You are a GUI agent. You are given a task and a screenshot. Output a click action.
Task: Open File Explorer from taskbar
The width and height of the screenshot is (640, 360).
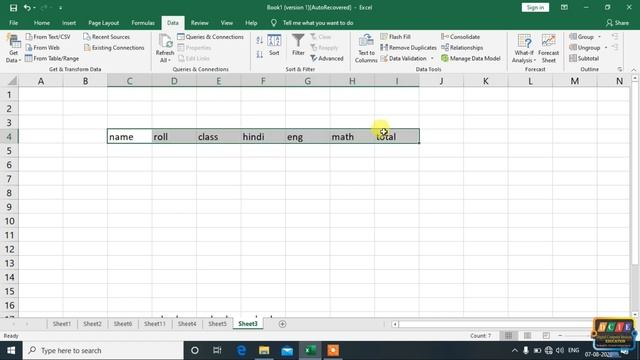[x=264, y=350]
